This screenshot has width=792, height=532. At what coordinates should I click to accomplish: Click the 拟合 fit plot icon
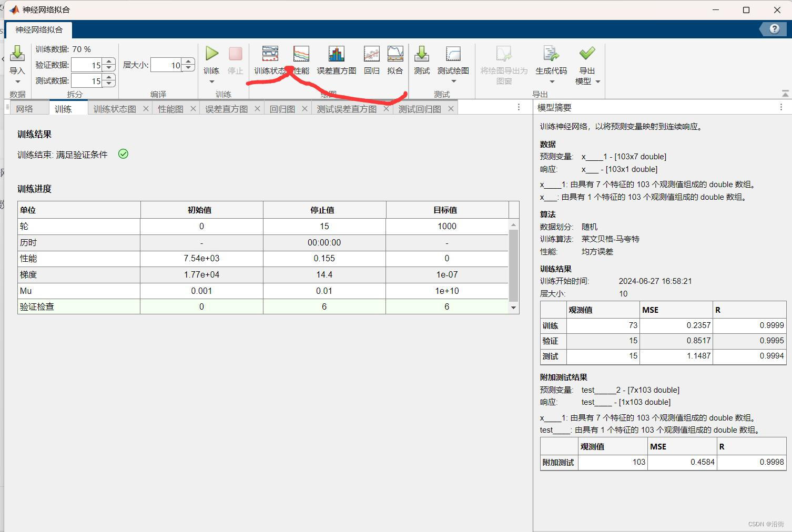[395, 54]
